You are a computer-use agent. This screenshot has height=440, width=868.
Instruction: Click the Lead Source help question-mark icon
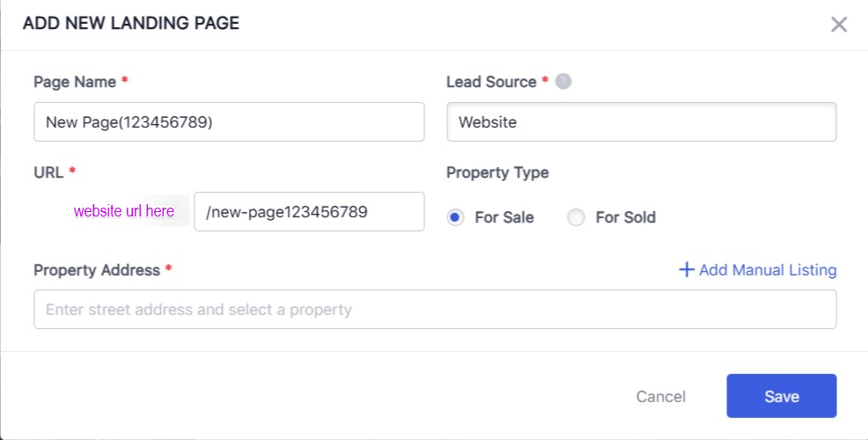click(x=563, y=82)
